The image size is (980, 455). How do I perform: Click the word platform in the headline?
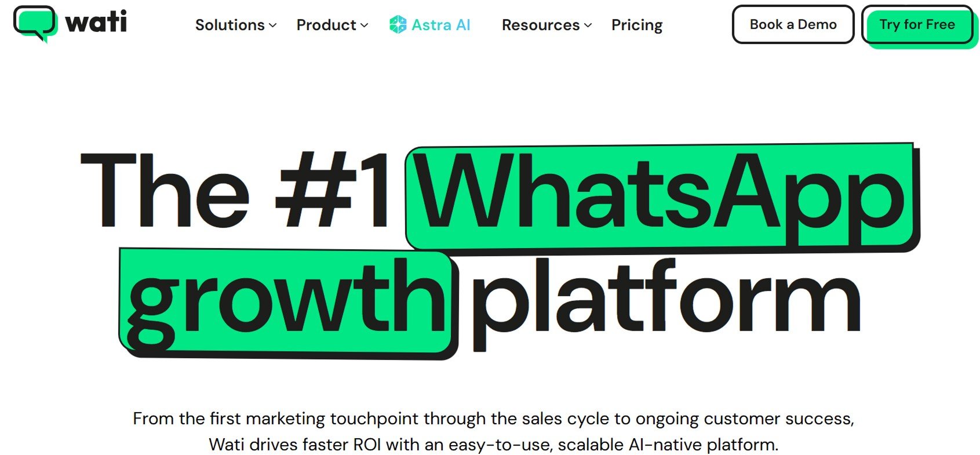point(666,300)
